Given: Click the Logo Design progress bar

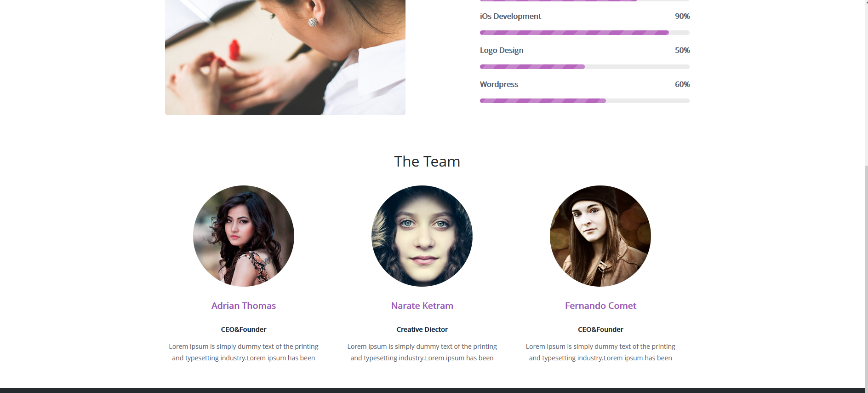Looking at the screenshot, I should click(585, 67).
